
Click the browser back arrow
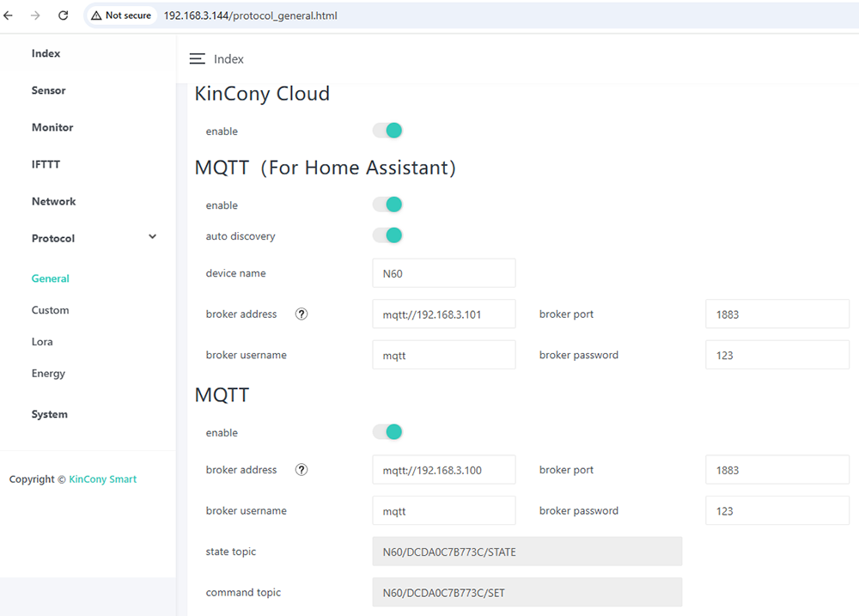coord(9,15)
